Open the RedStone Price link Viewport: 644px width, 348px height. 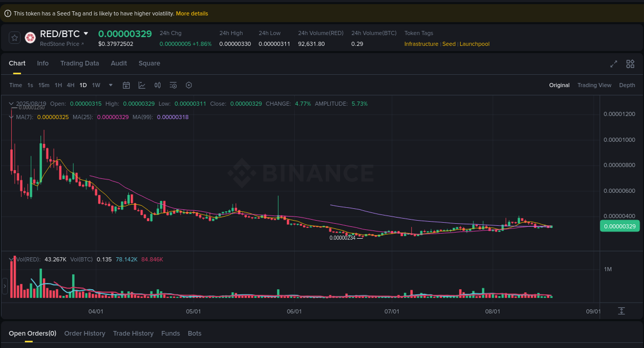click(x=62, y=44)
